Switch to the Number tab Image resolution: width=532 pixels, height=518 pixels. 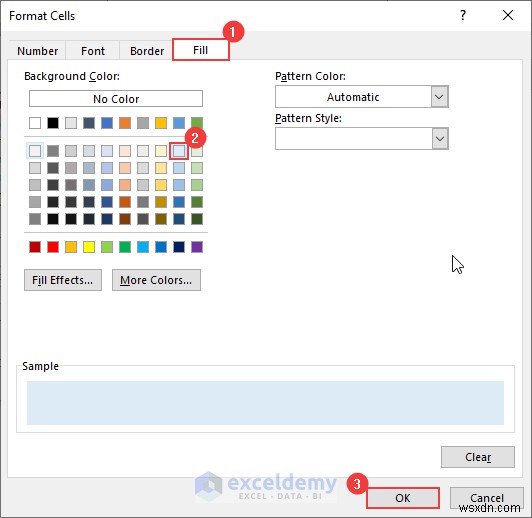[37, 51]
